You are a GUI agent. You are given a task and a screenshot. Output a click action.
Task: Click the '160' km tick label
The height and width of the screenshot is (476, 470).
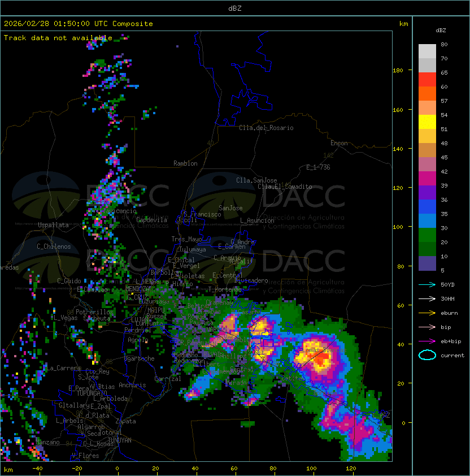(398, 110)
